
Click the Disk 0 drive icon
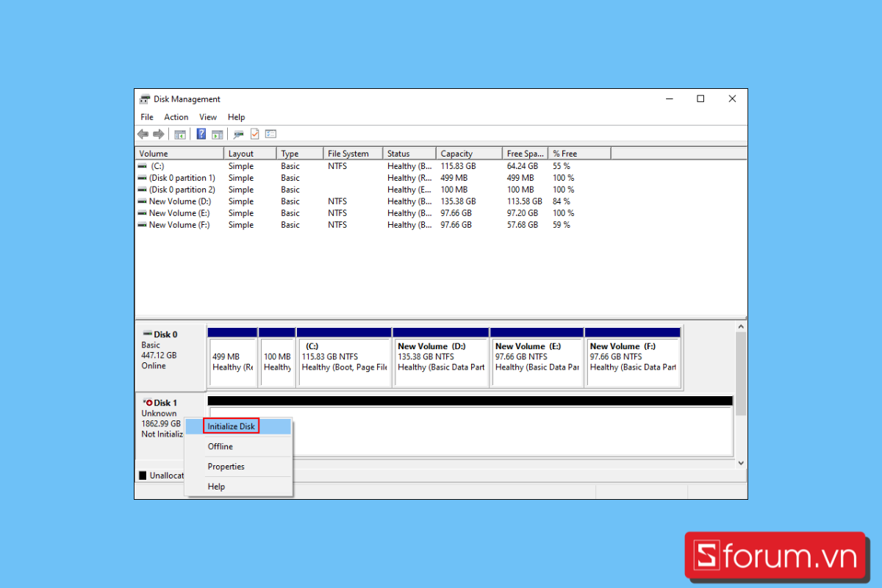point(148,334)
